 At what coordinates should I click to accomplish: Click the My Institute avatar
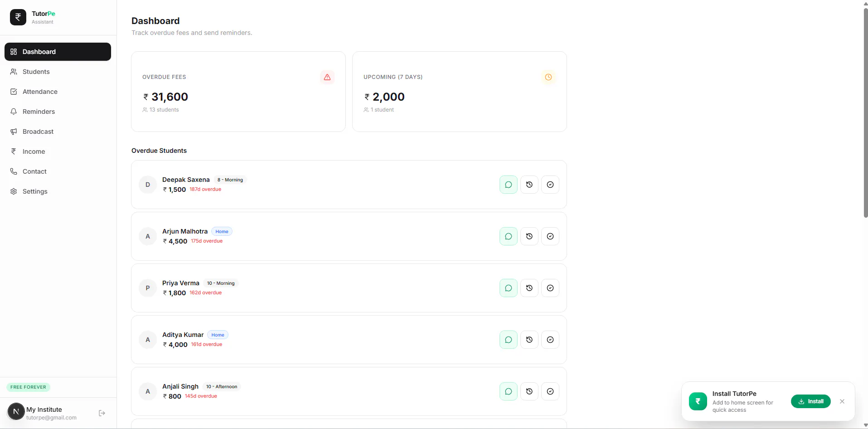(16, 411)
